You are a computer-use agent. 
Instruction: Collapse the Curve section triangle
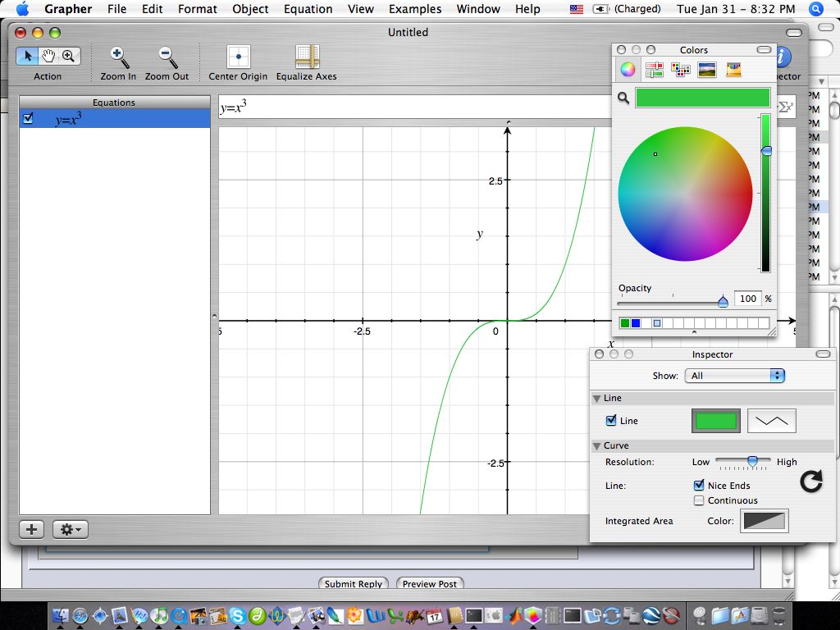click(597, 446)
